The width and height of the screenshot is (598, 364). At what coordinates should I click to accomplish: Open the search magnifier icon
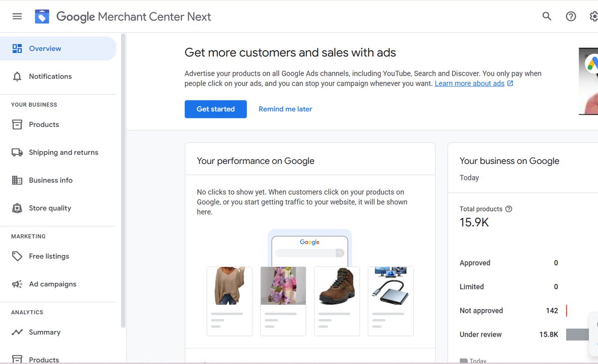point(547,16)
